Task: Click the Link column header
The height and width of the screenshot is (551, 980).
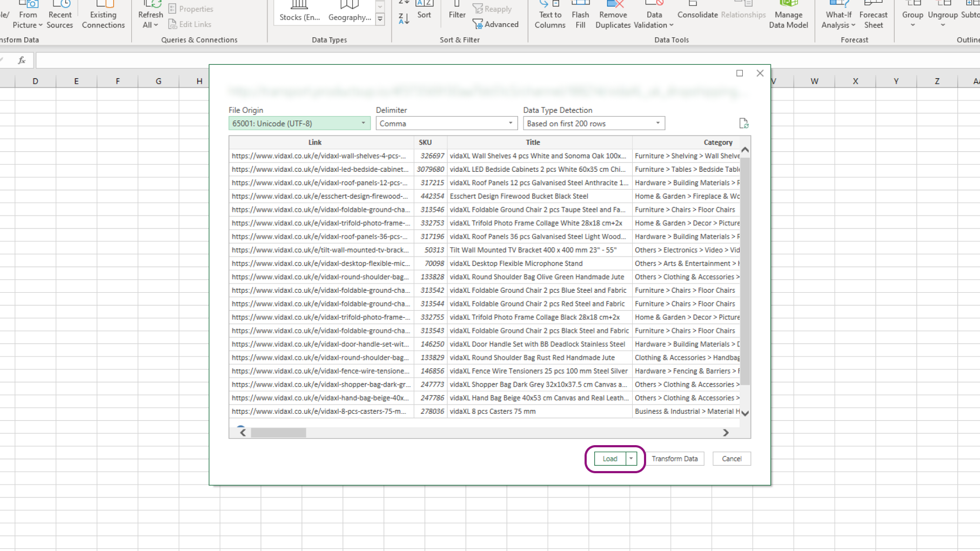Action: coord(315,142)
